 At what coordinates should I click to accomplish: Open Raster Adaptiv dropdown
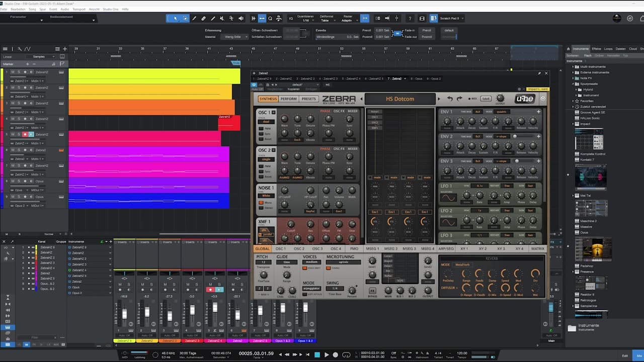tap(348, 19)
